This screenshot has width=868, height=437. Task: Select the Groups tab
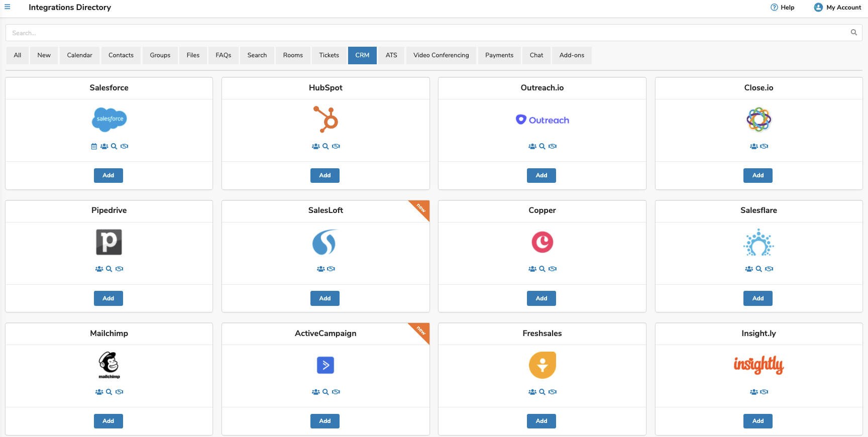tap(160, 55)
